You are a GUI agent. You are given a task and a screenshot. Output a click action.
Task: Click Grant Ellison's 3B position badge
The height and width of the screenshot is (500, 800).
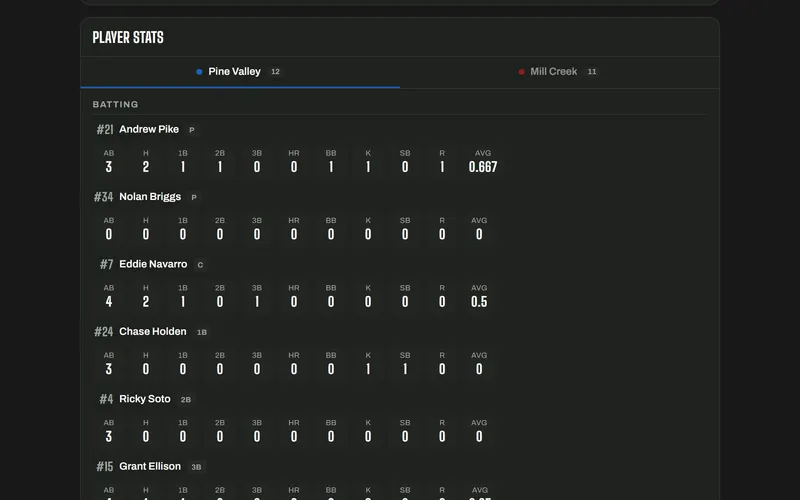196,467
